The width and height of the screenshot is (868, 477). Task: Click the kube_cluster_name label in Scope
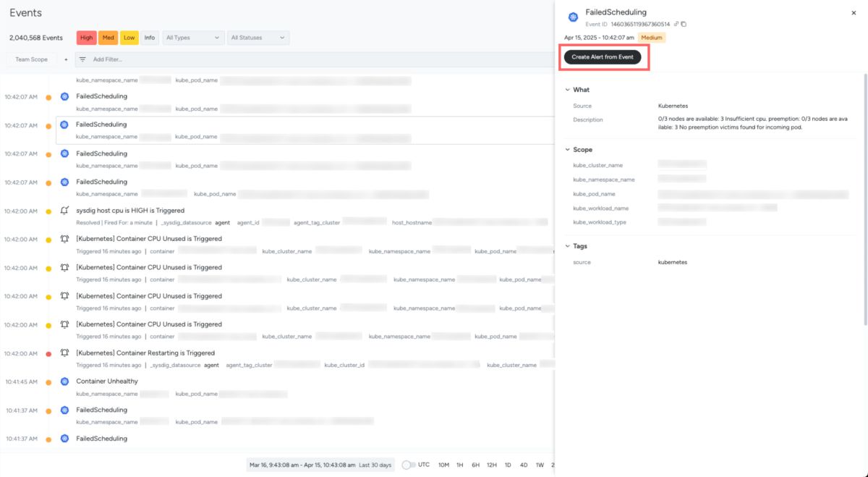coord(597,165)
